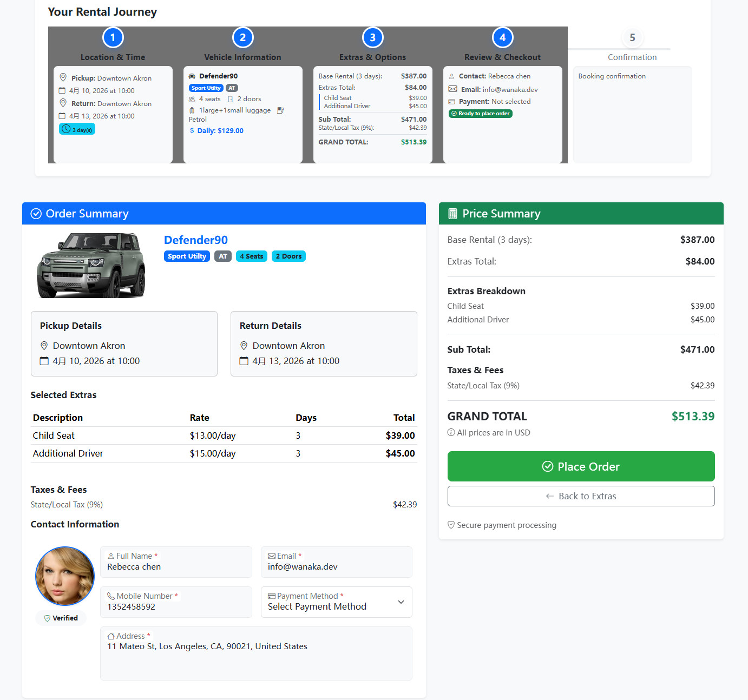Image resolution: width=748 pixels, height=700 pixels.
Task: Click the $513.39 grand total in Price Summary
Action: 693,417
